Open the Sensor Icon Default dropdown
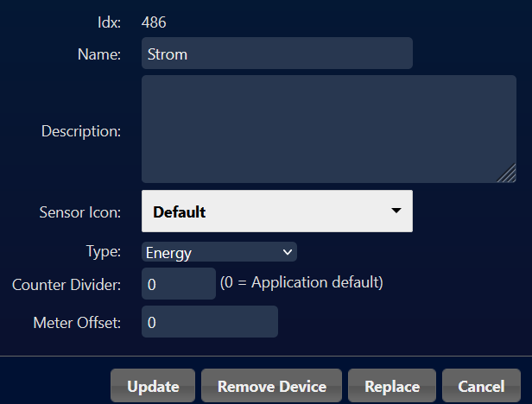This screenshot has height=404, width=532. [x=277, y=211]
